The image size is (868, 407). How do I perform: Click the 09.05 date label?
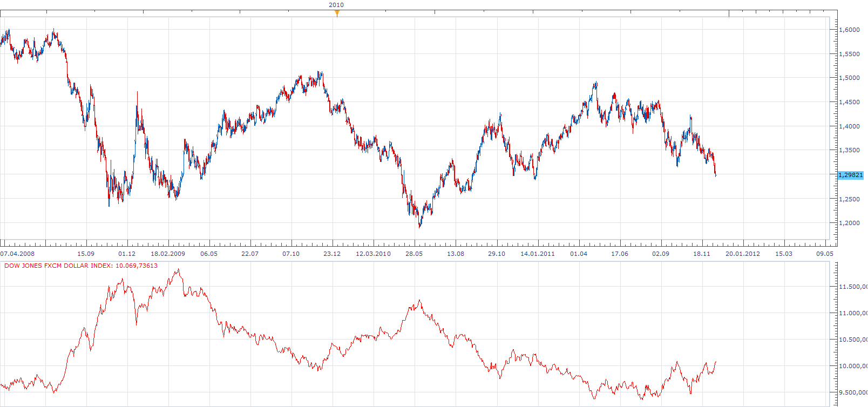coord(825,254)
